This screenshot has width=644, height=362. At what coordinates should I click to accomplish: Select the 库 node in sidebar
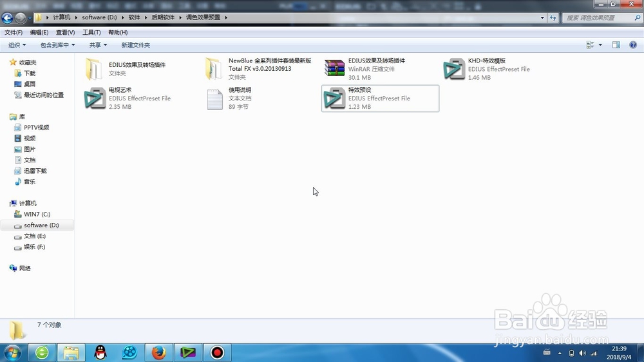(x=22, y=117)
